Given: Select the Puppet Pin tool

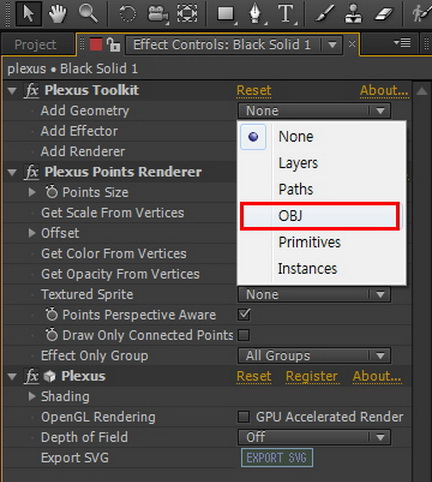Looking at the screenshot, I should (x=421, y=14).
